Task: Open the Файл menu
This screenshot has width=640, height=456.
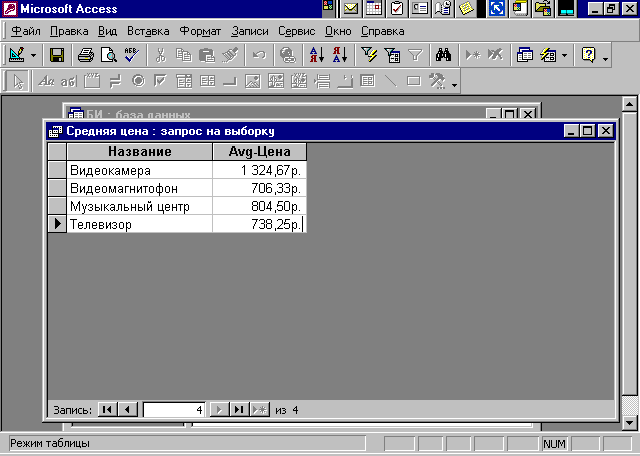Action: [26, 31]
